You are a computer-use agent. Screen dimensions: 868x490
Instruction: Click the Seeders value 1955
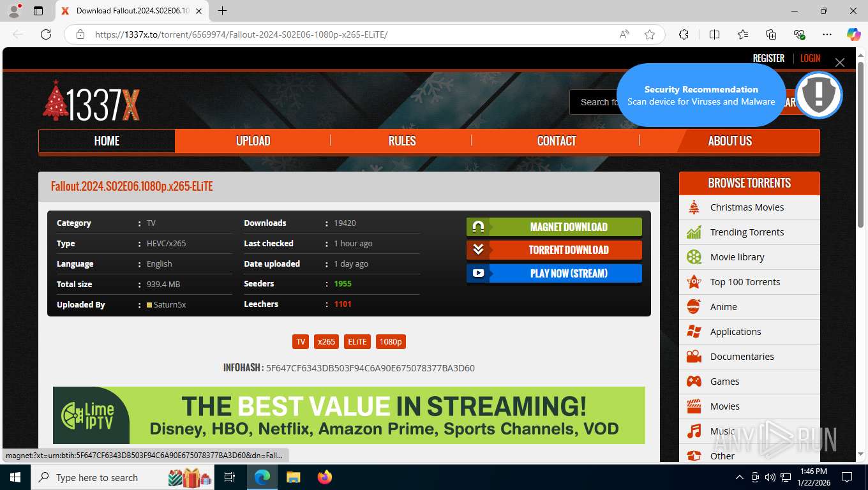click(343, 284)
